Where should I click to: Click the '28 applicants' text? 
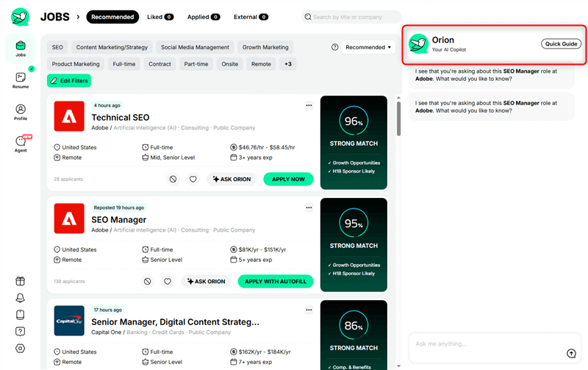tap(68, 179)
